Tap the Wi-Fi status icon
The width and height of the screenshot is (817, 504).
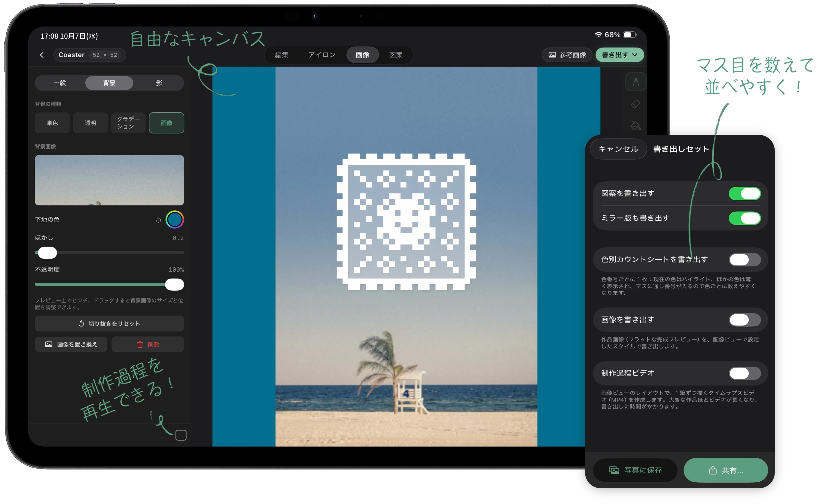pos(598,35)
